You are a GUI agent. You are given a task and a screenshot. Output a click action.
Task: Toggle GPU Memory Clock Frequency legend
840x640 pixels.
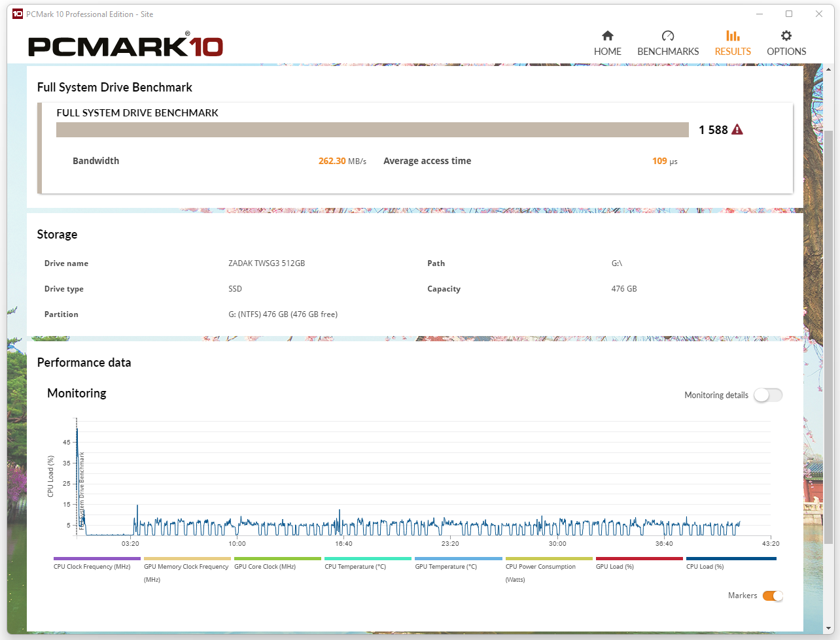[186, 570]
